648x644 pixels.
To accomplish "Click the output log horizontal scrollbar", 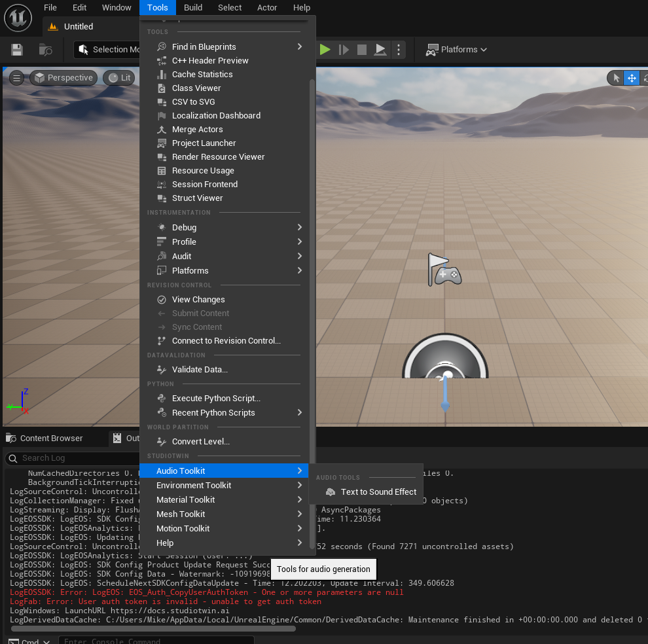I will coord(153,629).
